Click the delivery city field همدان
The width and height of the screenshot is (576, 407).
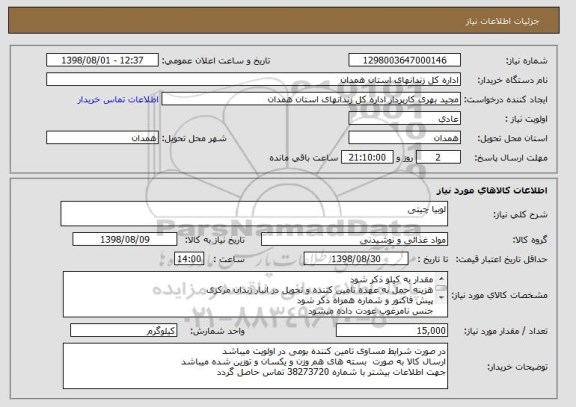tap(102, 138)
